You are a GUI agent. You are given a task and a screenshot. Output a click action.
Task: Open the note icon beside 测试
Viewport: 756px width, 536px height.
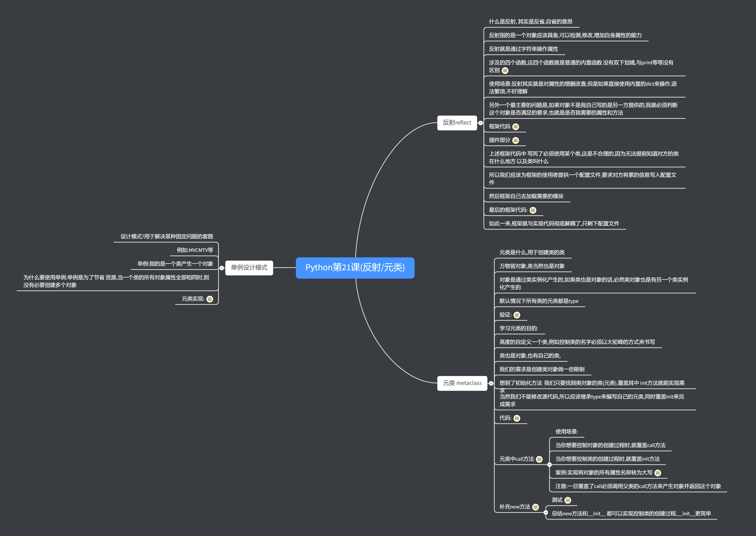(568, 500)
